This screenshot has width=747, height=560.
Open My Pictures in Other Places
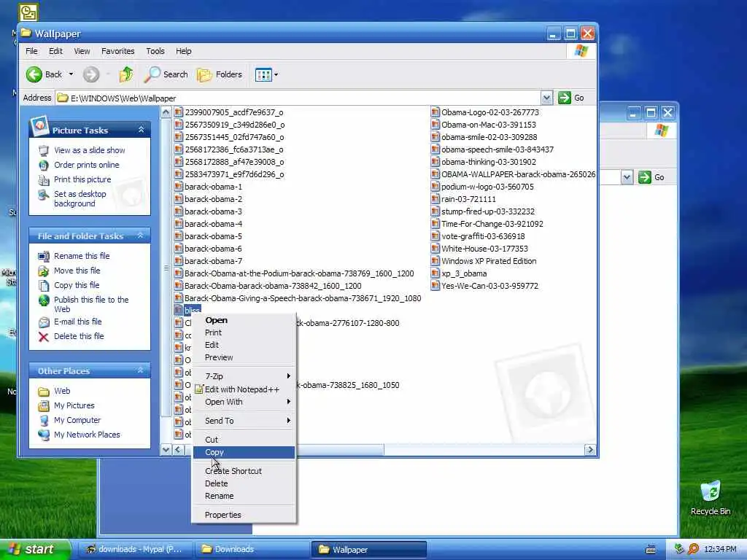74,405
